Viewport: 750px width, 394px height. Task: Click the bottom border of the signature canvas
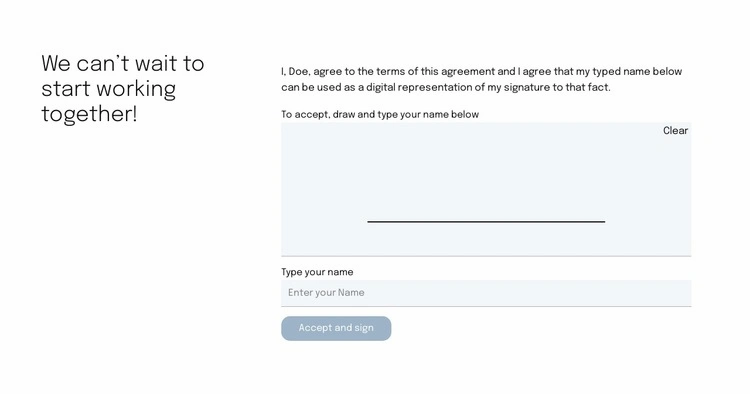click(486, 256)
